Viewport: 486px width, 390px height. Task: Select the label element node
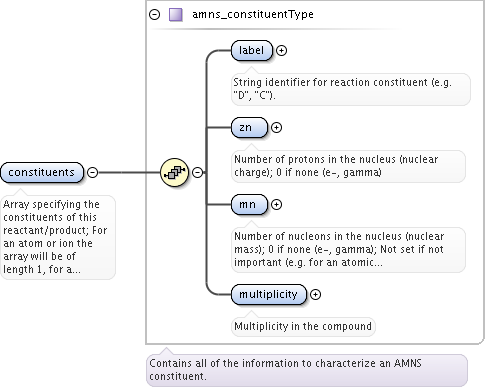coord(252,50)
